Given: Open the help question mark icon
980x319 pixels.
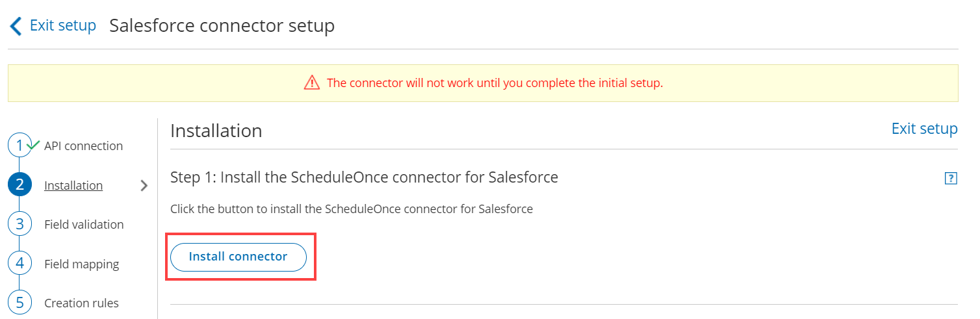Looking at the screenshot, I should click(951, 179).
